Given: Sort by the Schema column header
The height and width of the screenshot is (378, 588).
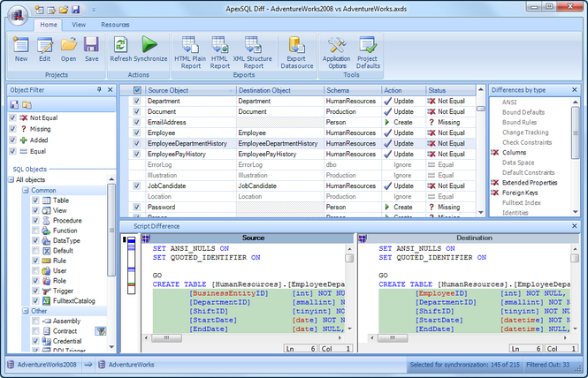Looking at the screenshot, I should pyautogui.click(x=352, y=90).
